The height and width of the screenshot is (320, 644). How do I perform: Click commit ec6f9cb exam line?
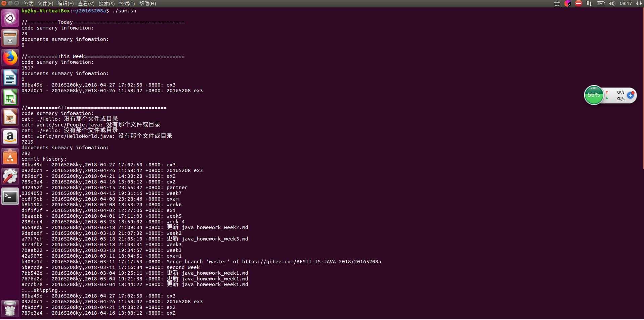click(100, 199)
